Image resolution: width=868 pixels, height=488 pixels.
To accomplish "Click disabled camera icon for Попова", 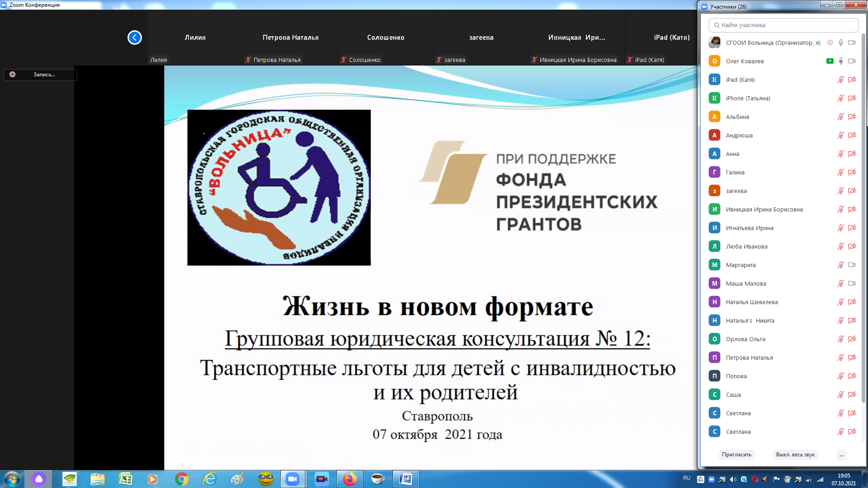I will (x=852, y=376).
